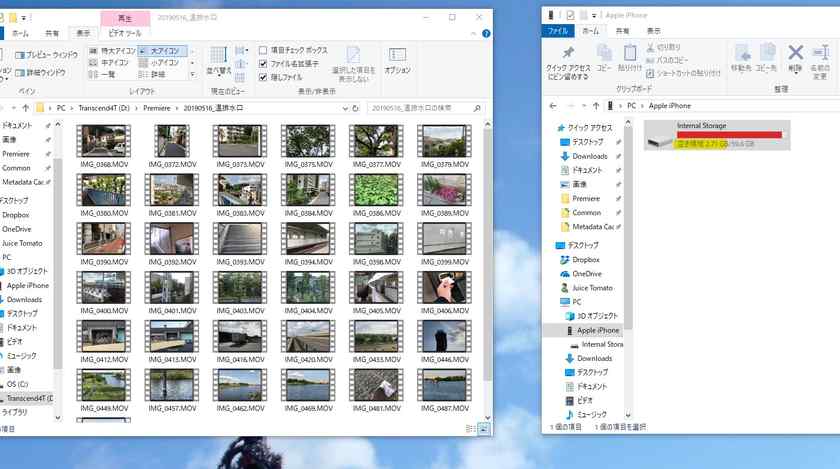Open the View tab in left Explorer

pyautogui.click(x=83, y=33)
